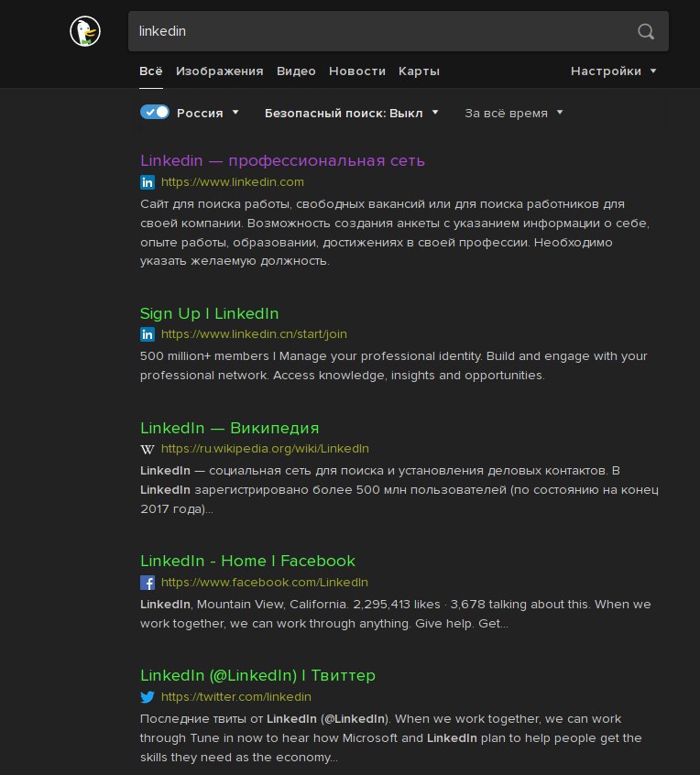Open the Настройки dropdown menu
The image size is (700, 775).
tap(614, 71)
